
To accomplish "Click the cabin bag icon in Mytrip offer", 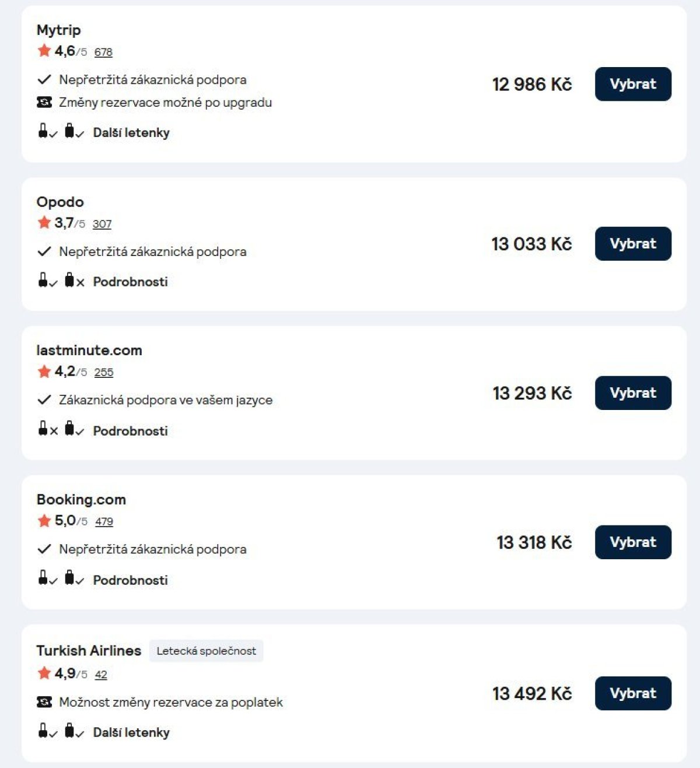I will pyautogui.click(x=43, y=131).
